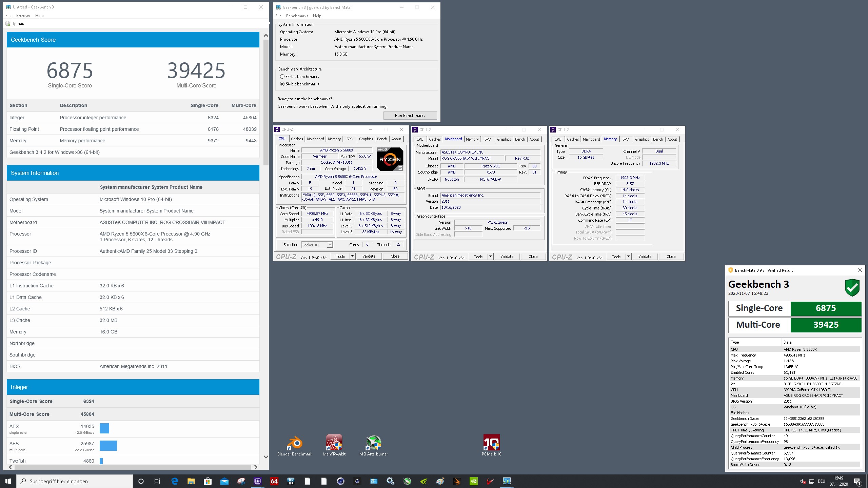868x488 pixels.
Task: Click the muted speaker volume tray icon
Action: pos(803,481)
